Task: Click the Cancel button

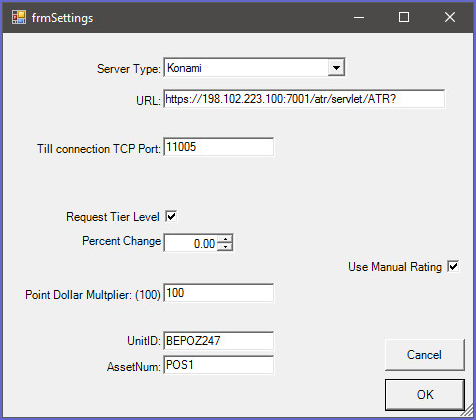Action: click(425, 355)
